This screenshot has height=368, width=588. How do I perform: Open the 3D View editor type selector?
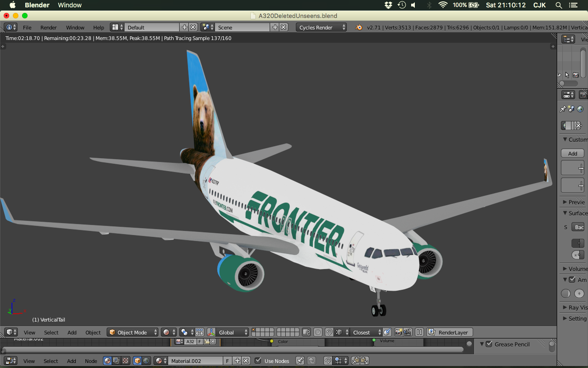(x=11, y=332)
